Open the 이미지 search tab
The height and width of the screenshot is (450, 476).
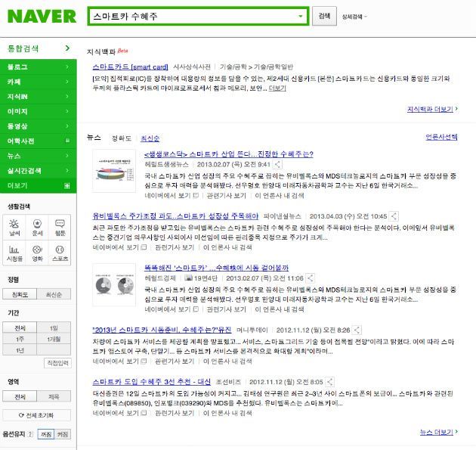click(x=39, y=111)
